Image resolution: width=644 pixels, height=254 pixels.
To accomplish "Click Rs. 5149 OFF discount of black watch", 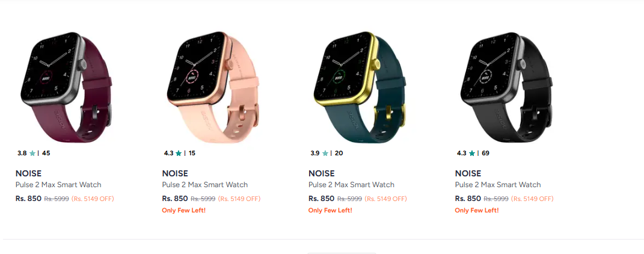I will pos(532,199).
